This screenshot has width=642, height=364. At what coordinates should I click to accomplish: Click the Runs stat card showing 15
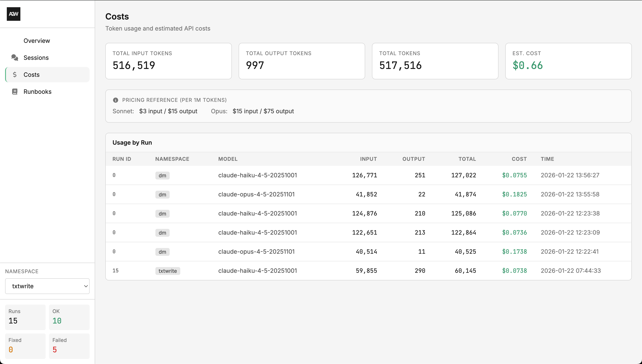click(25, 317)
